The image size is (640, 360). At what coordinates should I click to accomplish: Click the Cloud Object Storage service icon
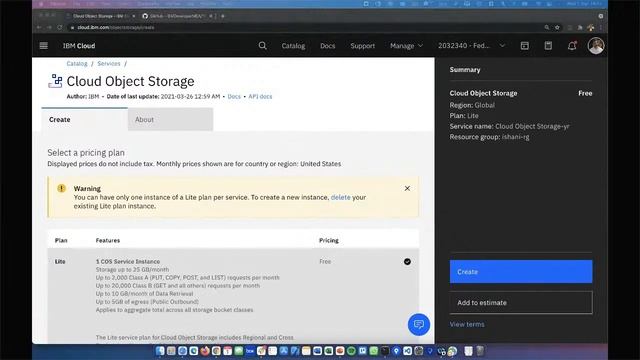pos(55,81)
